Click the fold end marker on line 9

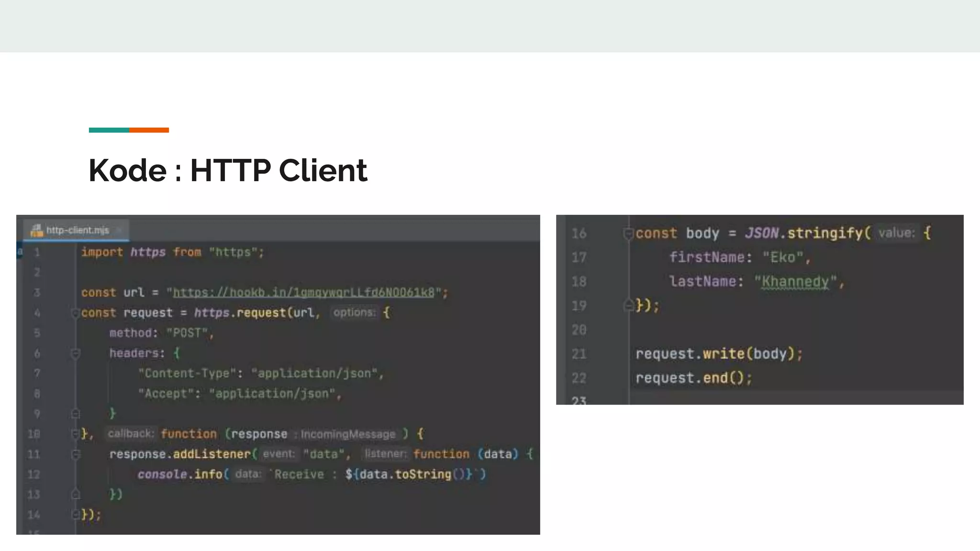pos(75,414)
